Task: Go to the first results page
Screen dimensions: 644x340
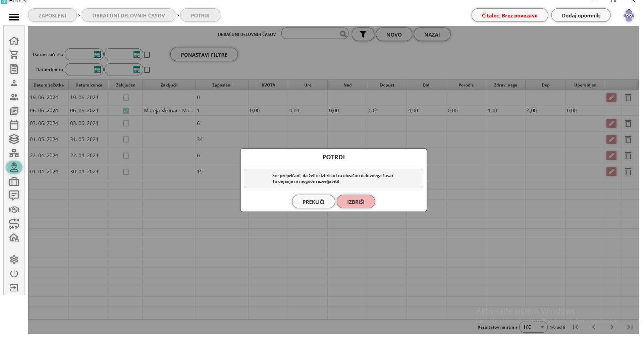Action: (x=576, y=327)
